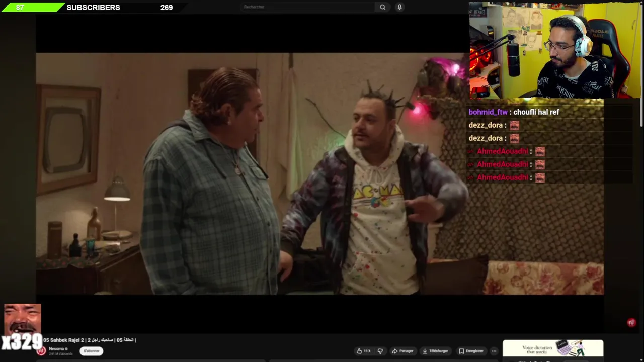This screenshot has height=362, width=644.
Task: Click the red Nessma watermark logo
Action: click(x=631, y=323)
